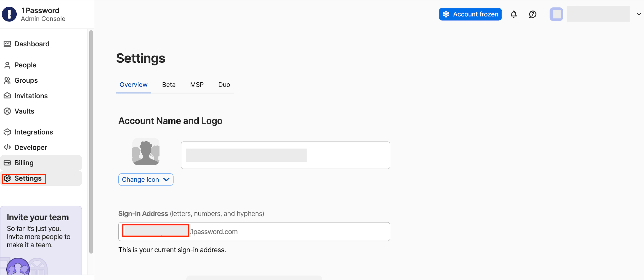Click the '.1password.com' domain suffix

214,232
